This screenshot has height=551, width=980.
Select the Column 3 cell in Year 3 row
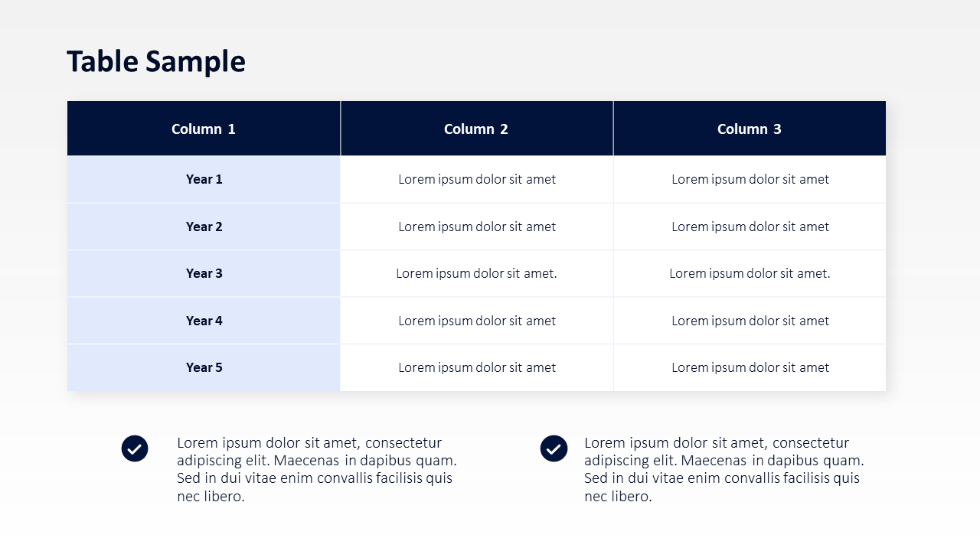[750, 273]
